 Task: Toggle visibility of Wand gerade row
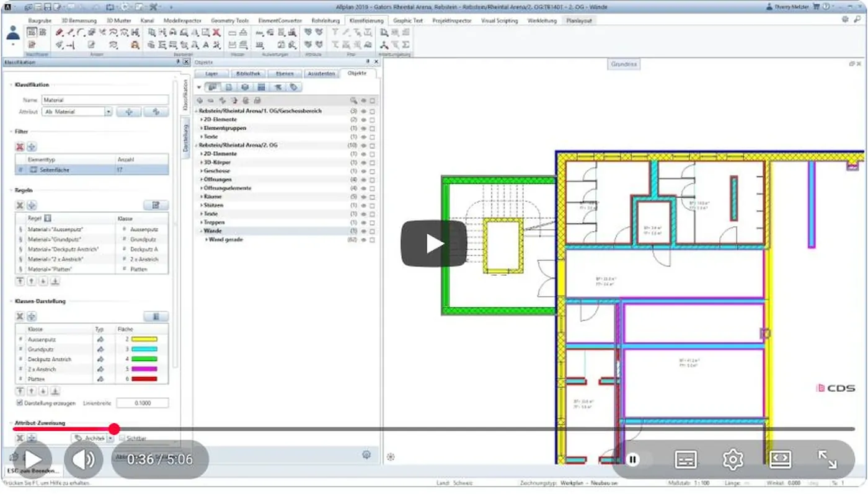click(x=363, y=239)
